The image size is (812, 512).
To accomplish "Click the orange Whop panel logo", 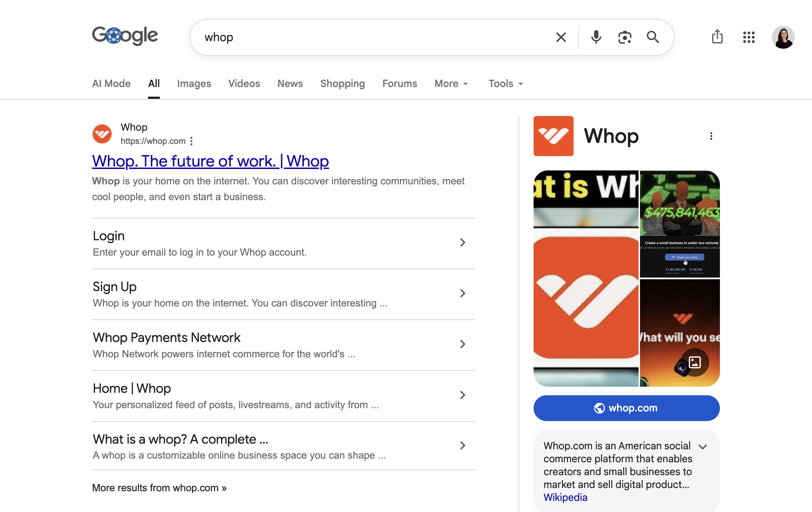I will point(553,136).
